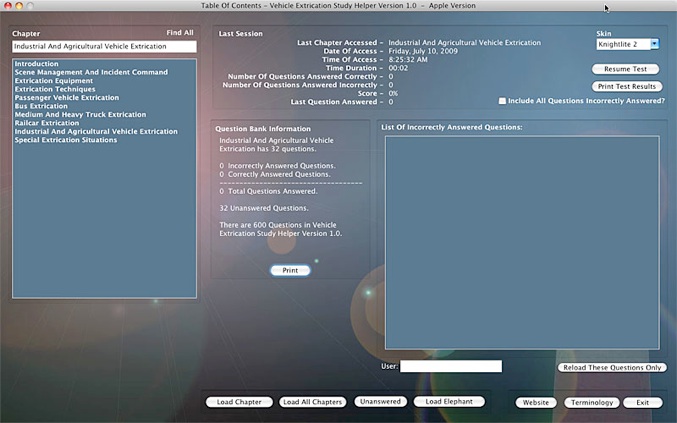Click the '0%' score value
Viewport: 677px width, 423px height.
tap(393, 93)
